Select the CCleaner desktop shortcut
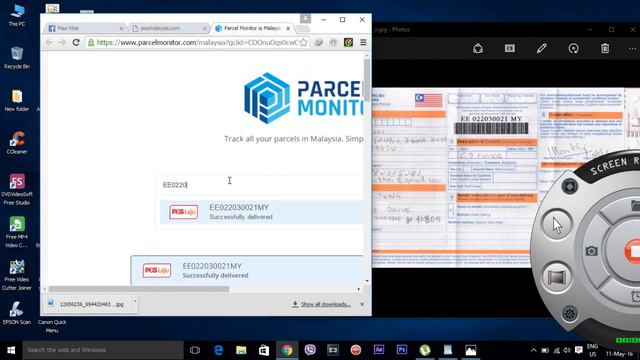 coord(17,143)
